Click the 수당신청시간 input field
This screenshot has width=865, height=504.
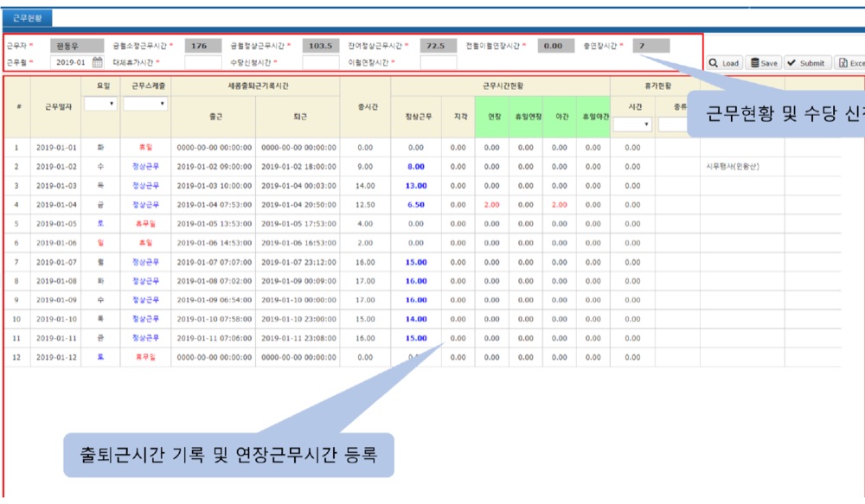(x=321, y=62)
